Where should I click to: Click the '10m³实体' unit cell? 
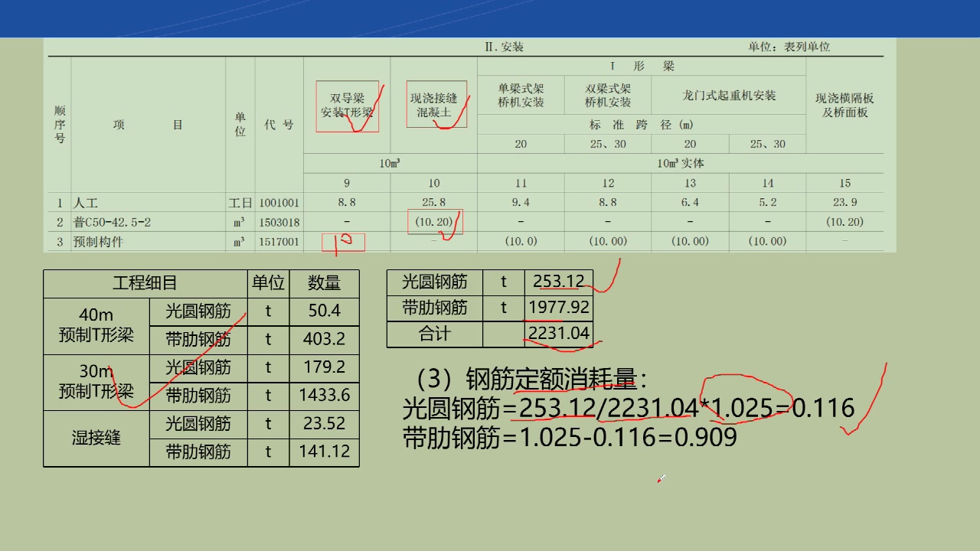click(680, 163)
